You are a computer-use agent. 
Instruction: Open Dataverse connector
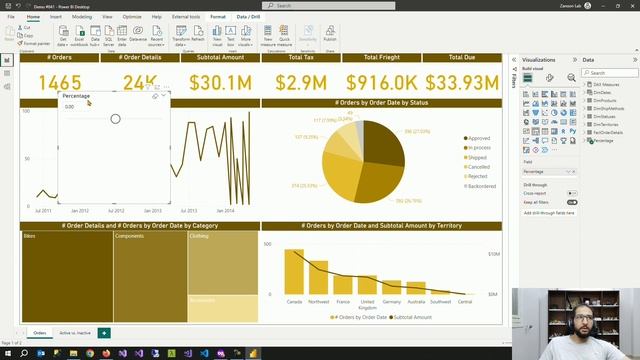click(x=138, y=33)
